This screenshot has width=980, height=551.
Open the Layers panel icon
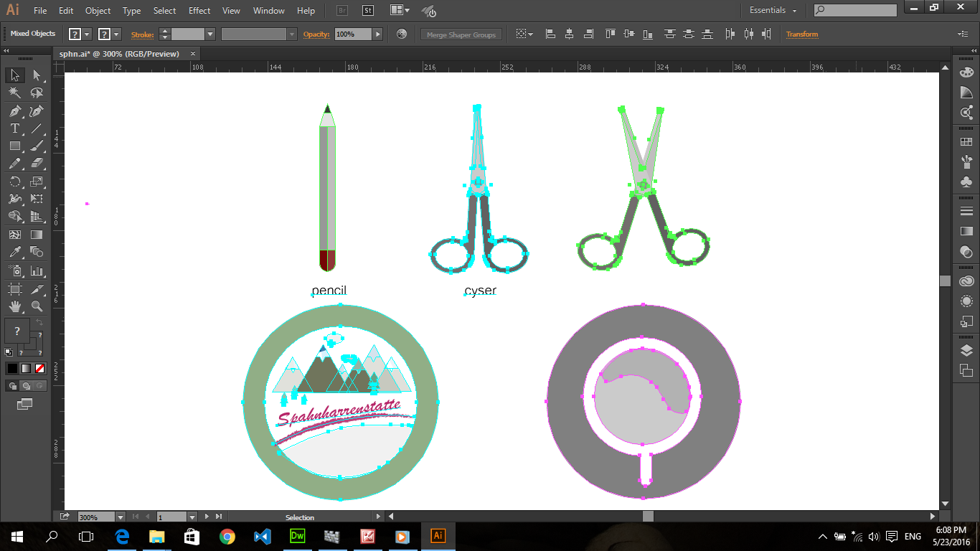(966, 351)
